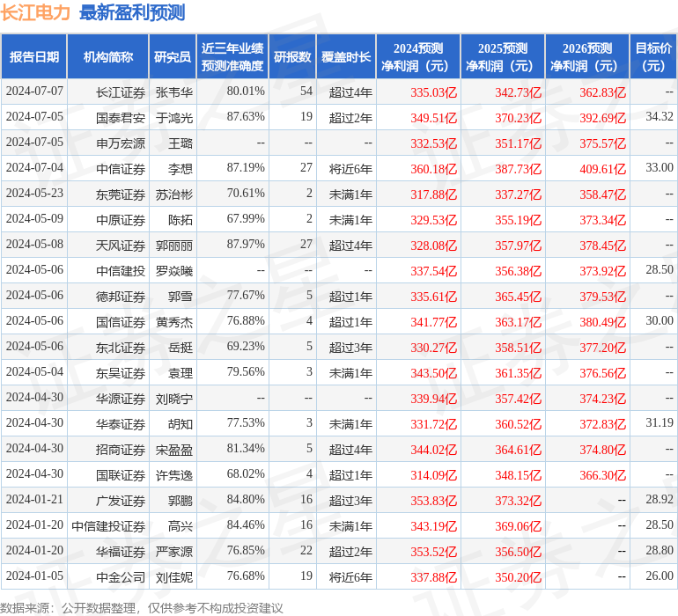Click 2025 forecast 365.45亿

pyautogui.click(x=519, y=296)
